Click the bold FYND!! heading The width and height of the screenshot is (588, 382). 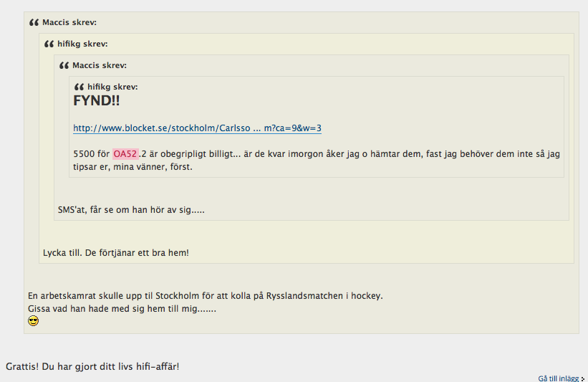pyautogui.click(x=97, y=100)
